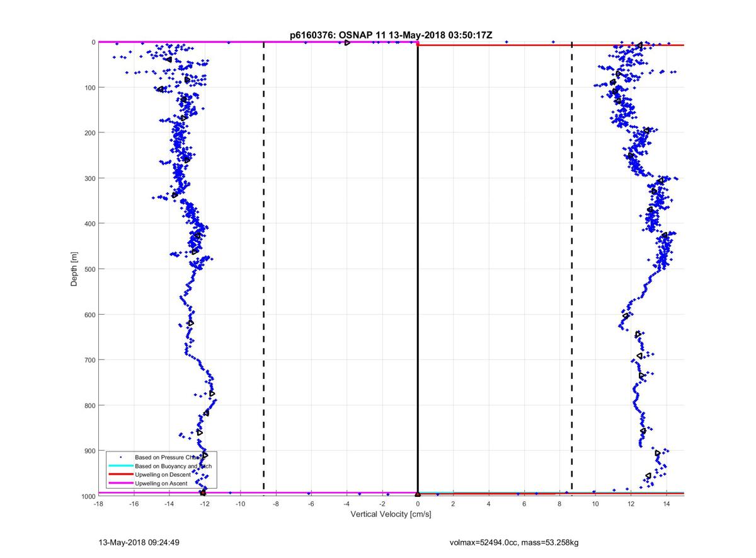The width and height of the screenshot is (756, 558).
Task: Select the "Depth [m]" y-axis label
Action: [x=74, y=269]
